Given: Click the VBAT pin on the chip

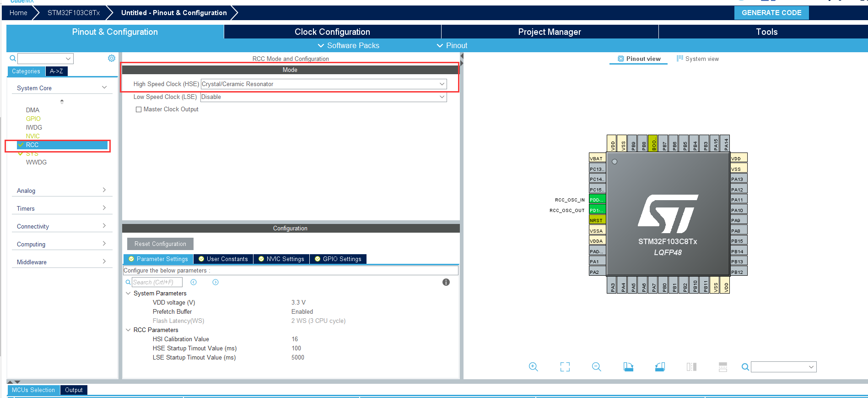Looking at the screenshot, I should pyautogui.click(x=597, y=158).
